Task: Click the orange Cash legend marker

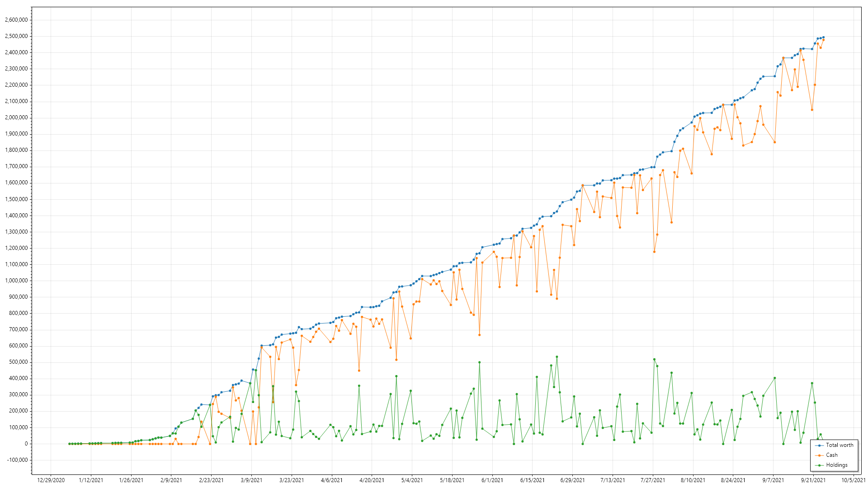Action: click(820, 455)
